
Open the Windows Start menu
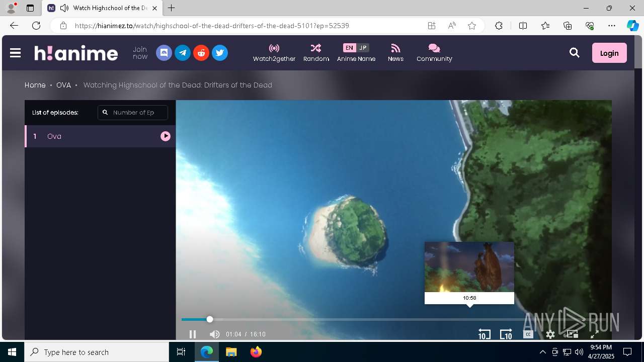[12, 352]
